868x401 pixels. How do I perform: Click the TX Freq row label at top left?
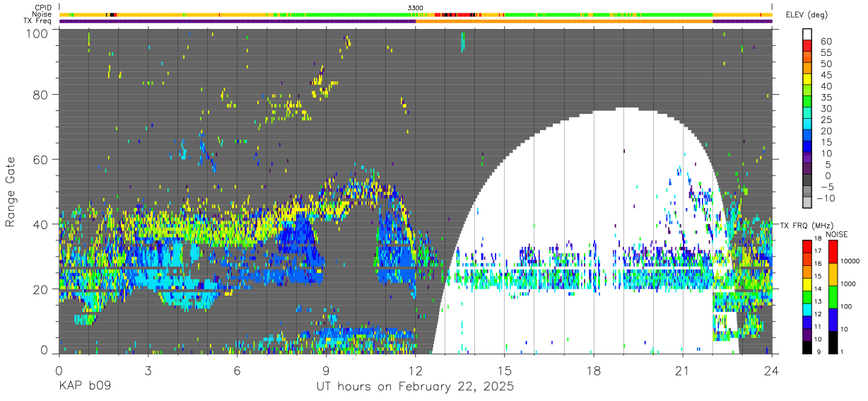(37, 21)
